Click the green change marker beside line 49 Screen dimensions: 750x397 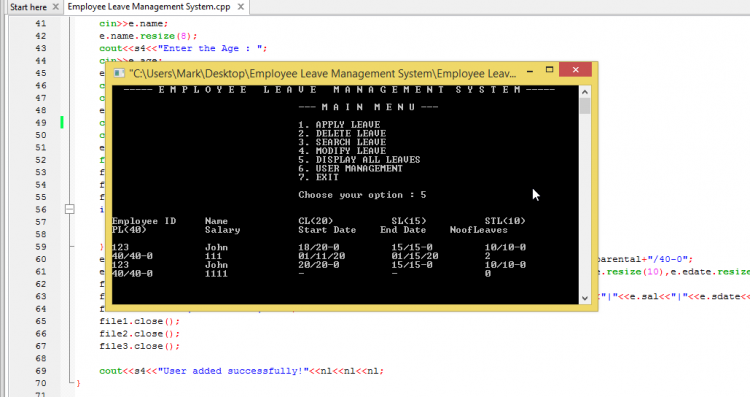[62, 122]
